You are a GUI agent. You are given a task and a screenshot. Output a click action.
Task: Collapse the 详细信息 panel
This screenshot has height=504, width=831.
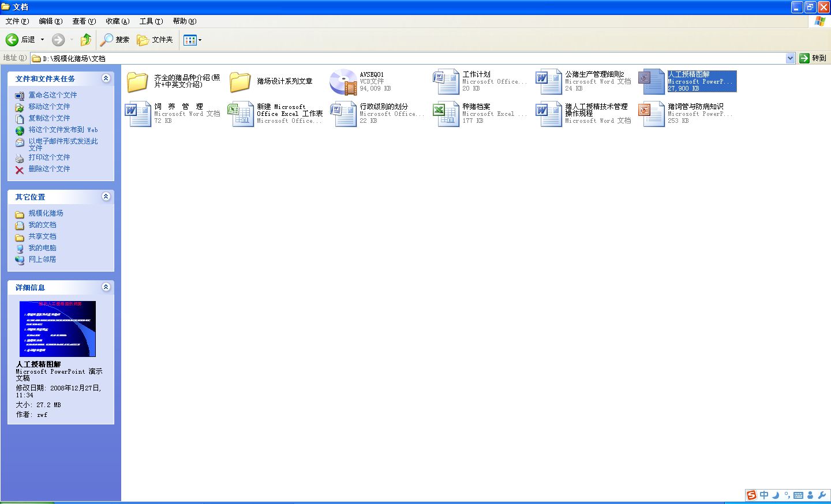pos(106,287)
